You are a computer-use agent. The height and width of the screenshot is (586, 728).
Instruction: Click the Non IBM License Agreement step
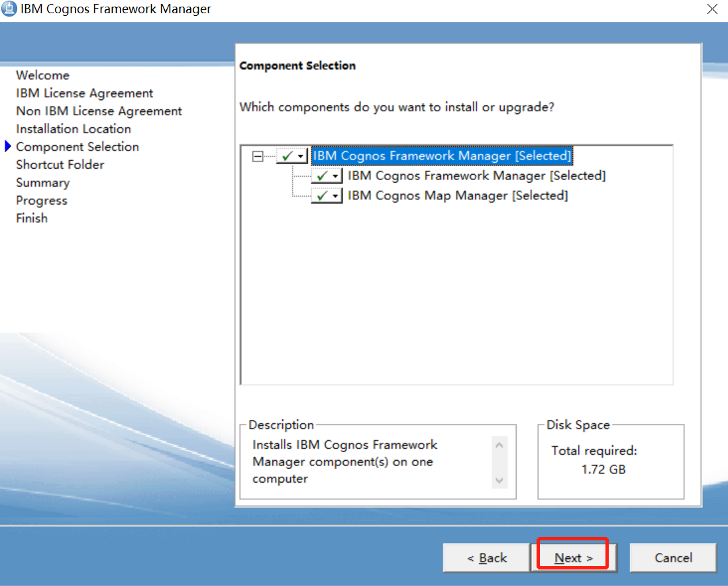pos(99,111)
